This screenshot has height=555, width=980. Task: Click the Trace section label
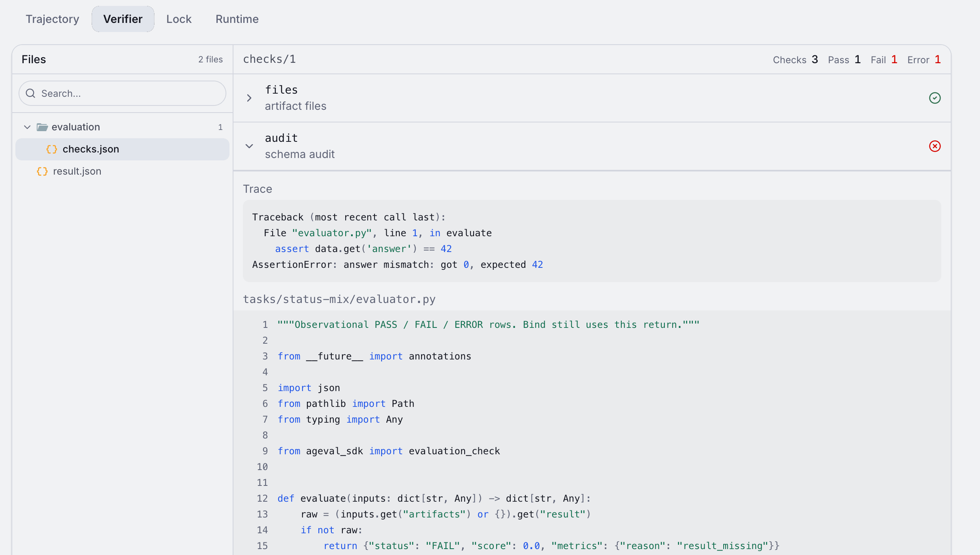click(258, 189)
